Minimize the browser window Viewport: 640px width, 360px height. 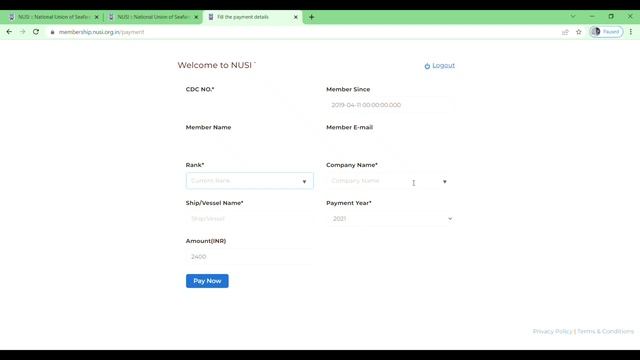pyautogui.click(x=592, y=16)
